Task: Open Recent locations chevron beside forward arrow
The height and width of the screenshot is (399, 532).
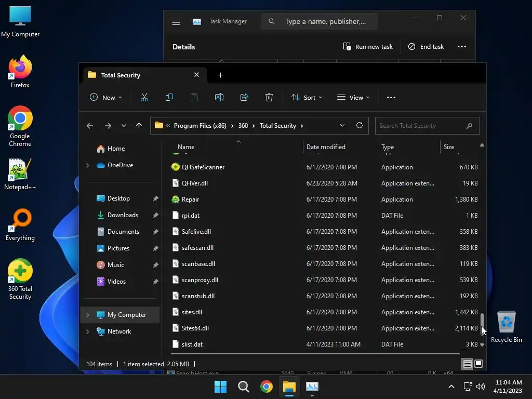Action: [124, 126]
